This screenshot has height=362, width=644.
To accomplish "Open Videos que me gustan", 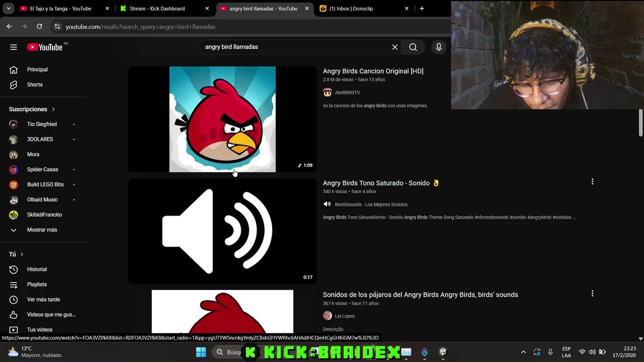I will coord(51,315).
